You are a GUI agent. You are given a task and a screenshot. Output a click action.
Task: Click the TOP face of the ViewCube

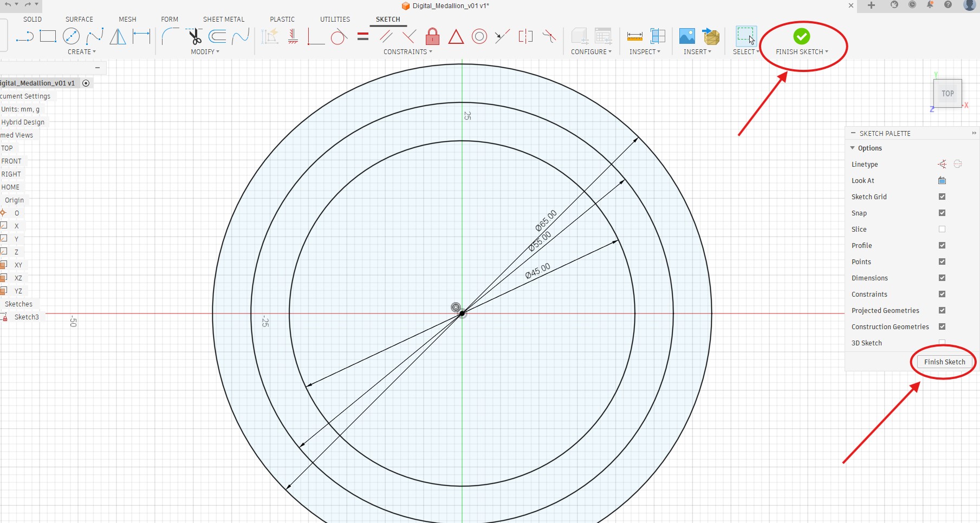tap(947, 93)
